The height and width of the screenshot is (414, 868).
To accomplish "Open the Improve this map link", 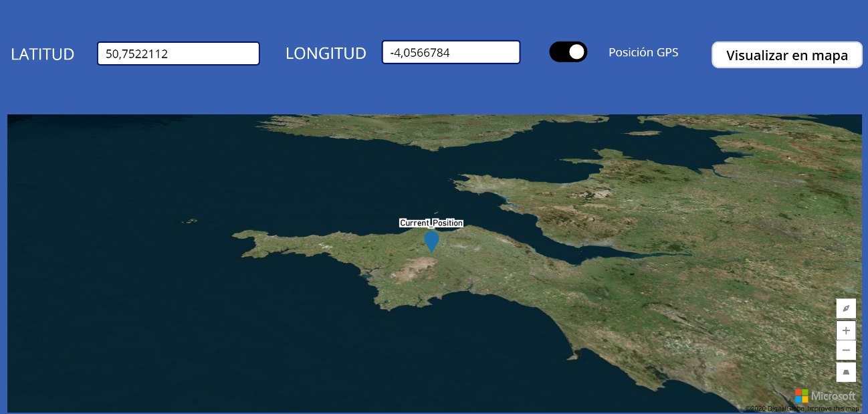I will click(833, 409).
